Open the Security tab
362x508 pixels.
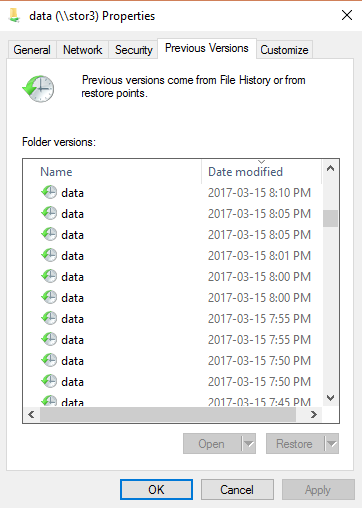point(133,50)
